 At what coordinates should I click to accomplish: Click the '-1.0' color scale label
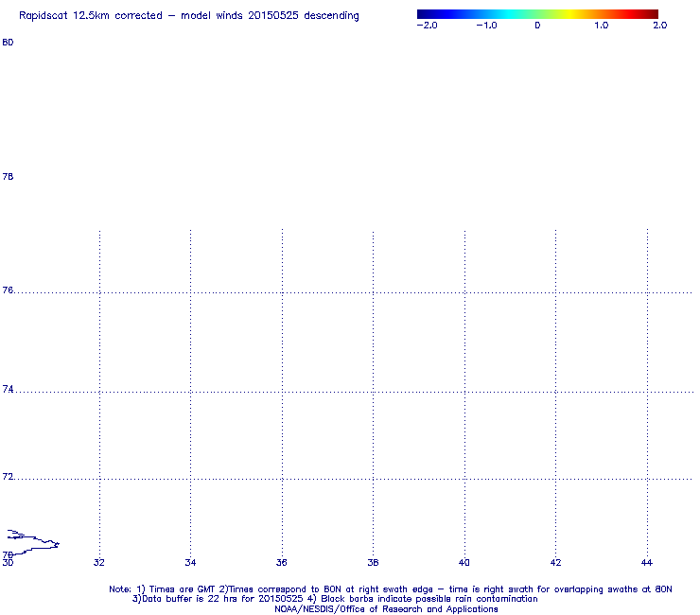[x=486, y=26]
